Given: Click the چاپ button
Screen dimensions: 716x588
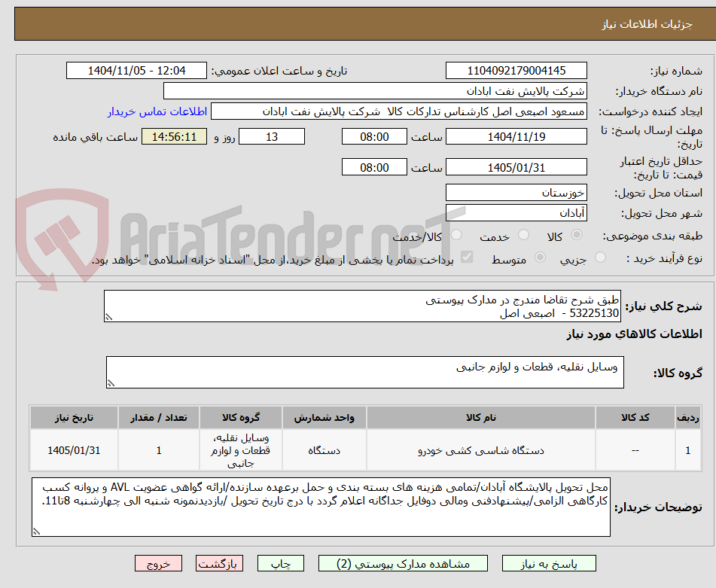Looking at the screenshot, I should [280, 563].
